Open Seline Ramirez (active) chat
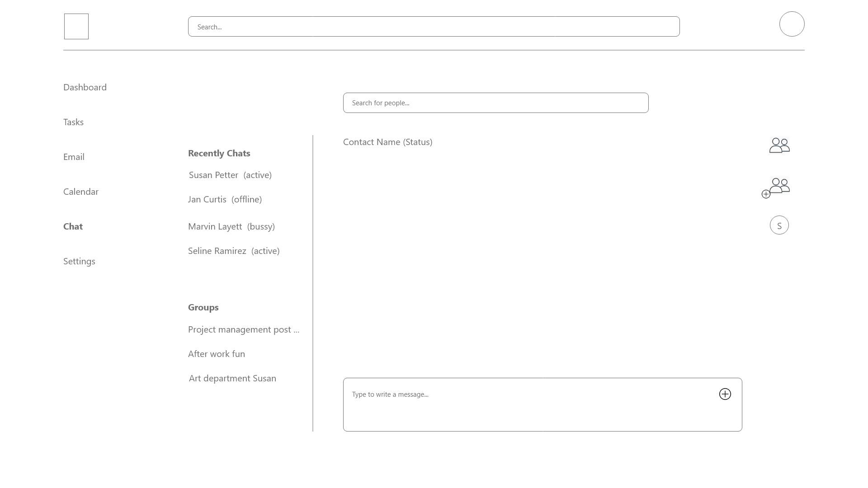The width and height of the screenshot is (868, 488). pos(234,251)
